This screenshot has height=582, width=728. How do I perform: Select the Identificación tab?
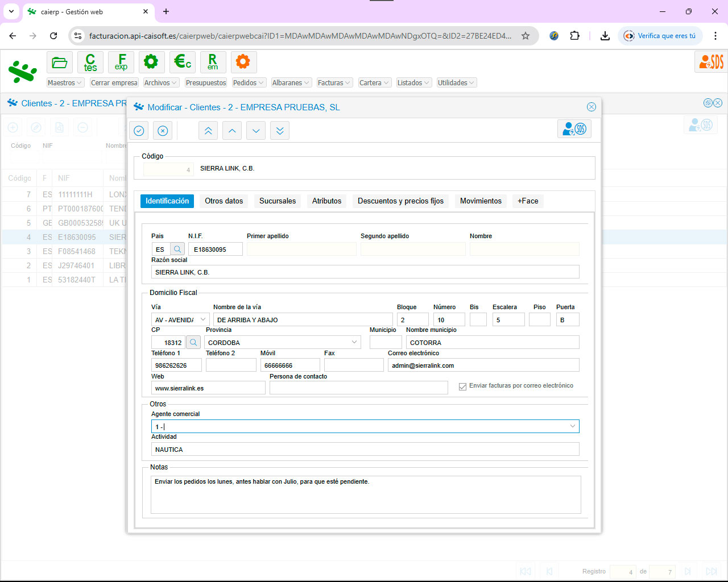point(167,201)
